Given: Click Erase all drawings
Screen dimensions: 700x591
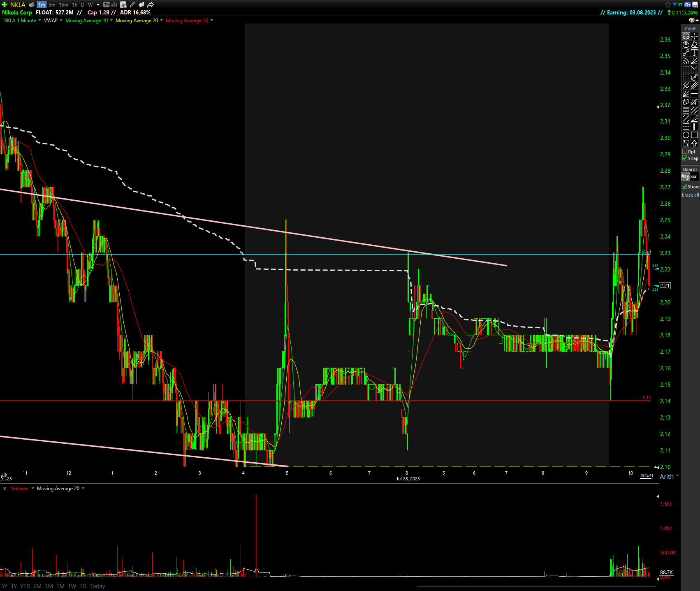Looking at the screenshot, I should [x=690, y=195].
